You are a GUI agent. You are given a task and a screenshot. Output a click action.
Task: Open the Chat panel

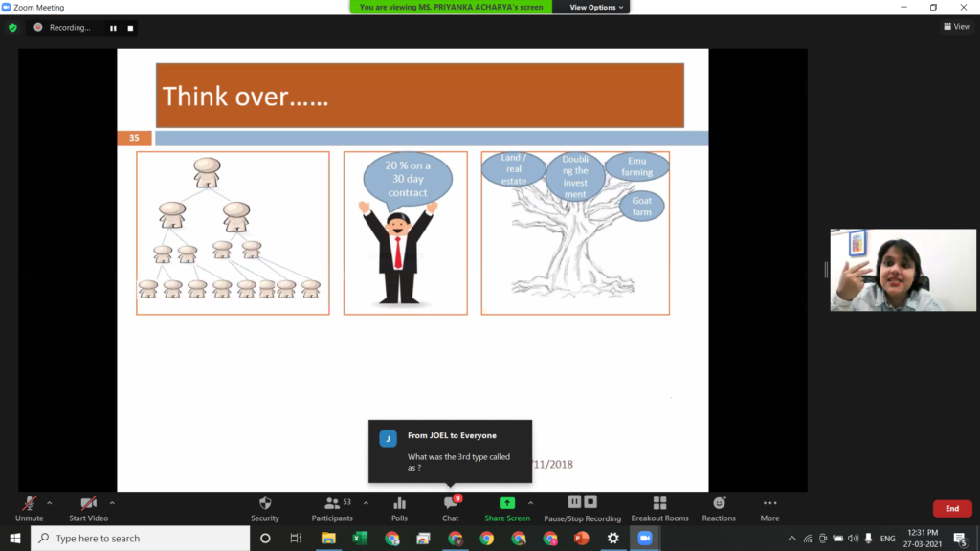[450, 506]
